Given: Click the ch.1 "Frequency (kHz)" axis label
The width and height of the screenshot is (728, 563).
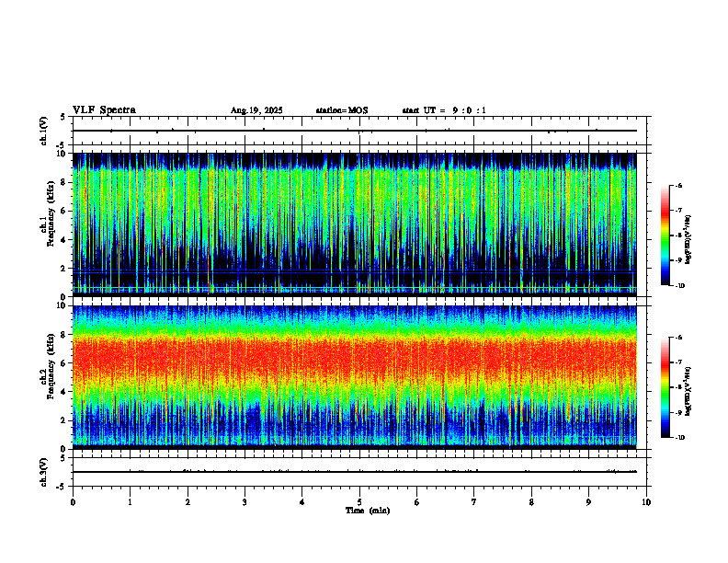Looking at the screenshot, I should click(52, 213).
